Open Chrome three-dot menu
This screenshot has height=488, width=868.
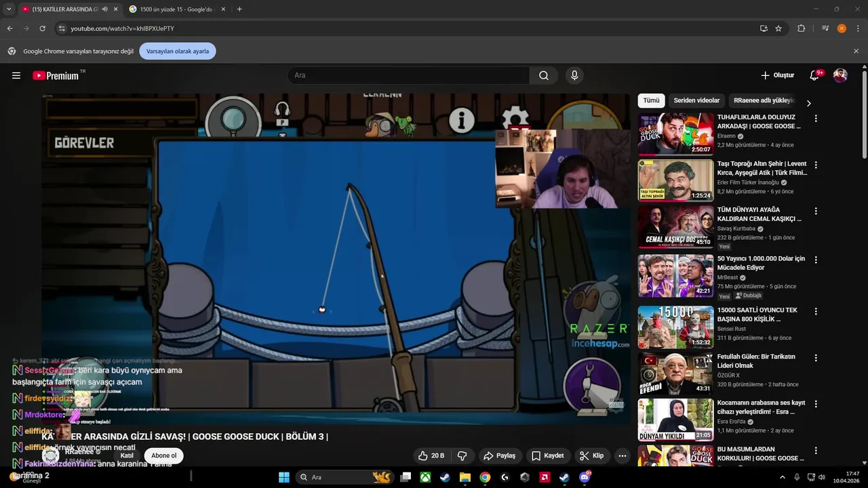[x=859, y=28]
